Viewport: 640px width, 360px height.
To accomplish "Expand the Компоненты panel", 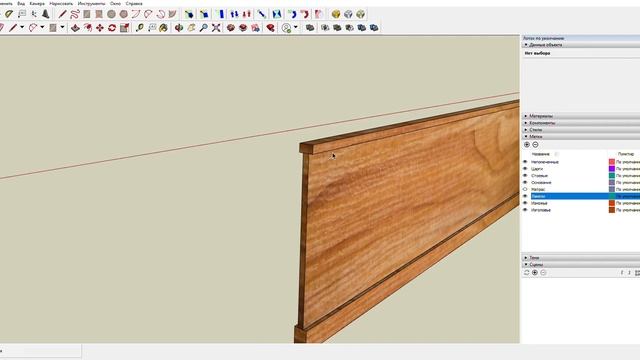I will click(x=581, y=123).
